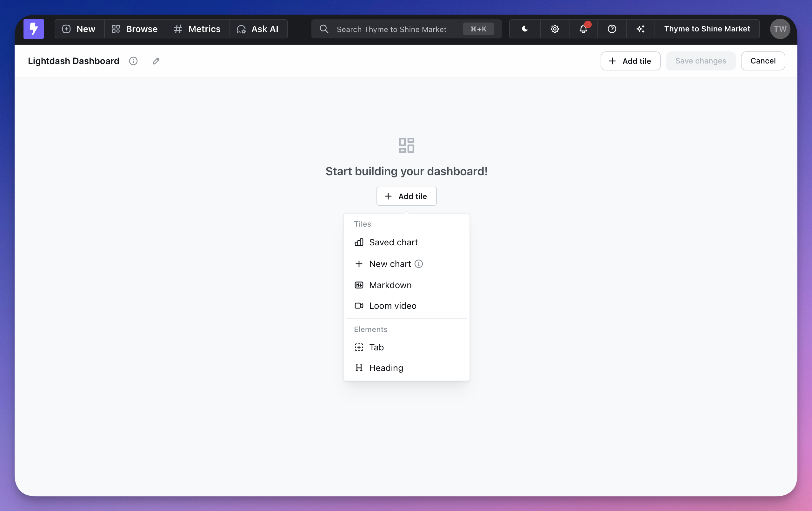The height and width of the screenshot is (511, 812).
Task: Expand the Browse menu
Action: click(135, 29)
